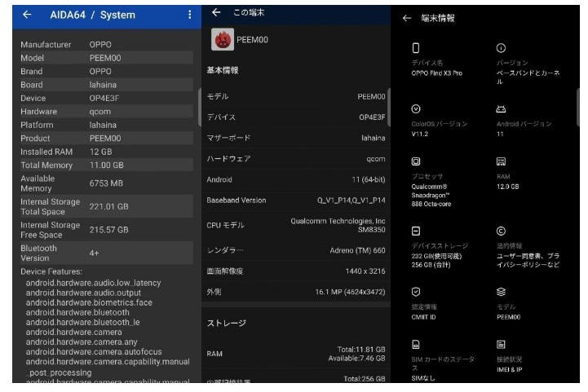588x392 pixels.
Task: Select the Installed RAM row in AIDA64
Action: tap(106, 152)
